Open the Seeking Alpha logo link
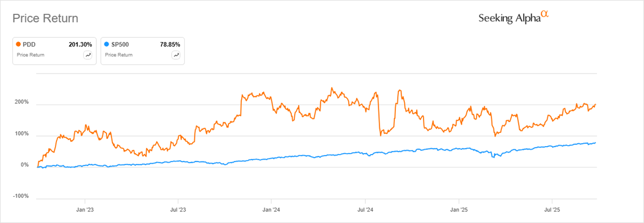The width and height of the screenshot is (644, 223). (510, 18)
